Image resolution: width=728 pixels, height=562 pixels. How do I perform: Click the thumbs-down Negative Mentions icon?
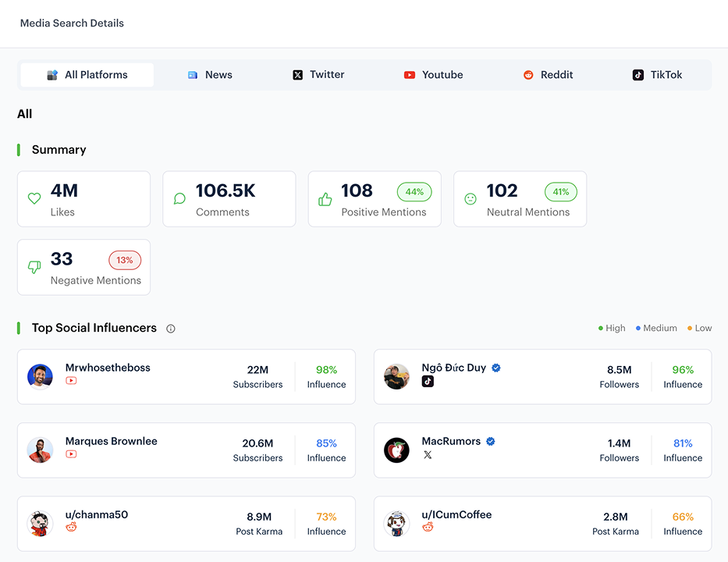(34, 267)
